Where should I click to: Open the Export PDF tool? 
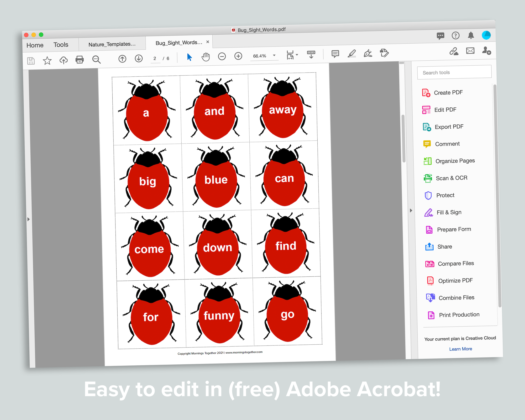(443, 127)
